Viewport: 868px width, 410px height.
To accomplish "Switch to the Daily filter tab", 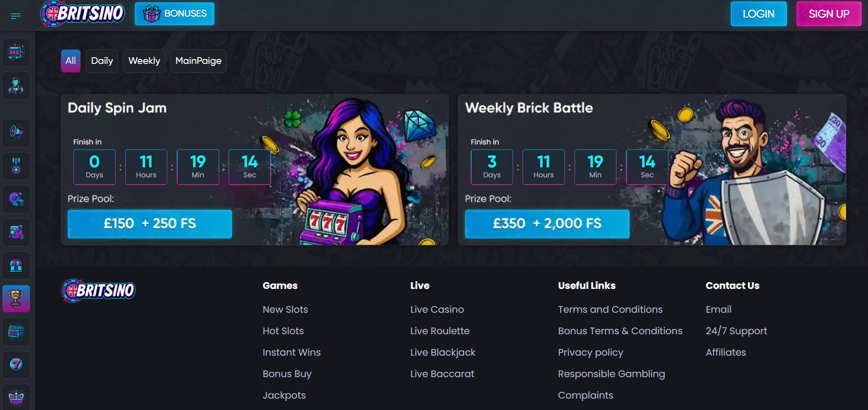I will click(x=102, y=61).
